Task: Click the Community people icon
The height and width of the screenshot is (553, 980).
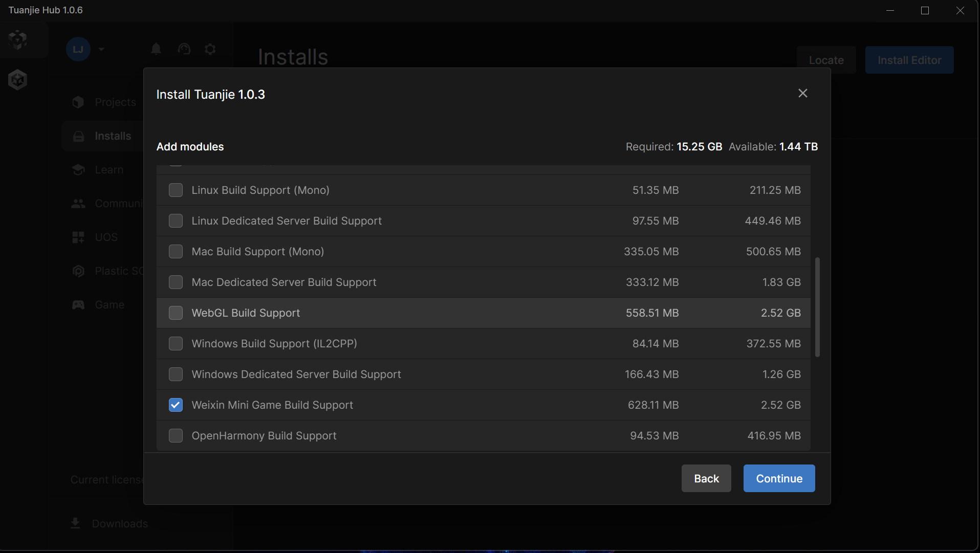Action: (x=78, y=204)
